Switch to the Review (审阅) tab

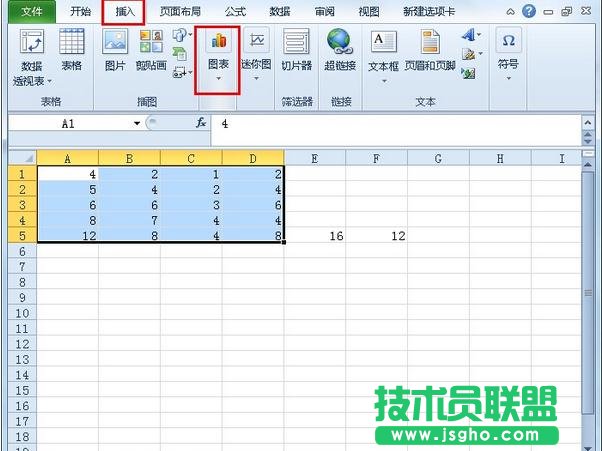click(325, 12)
